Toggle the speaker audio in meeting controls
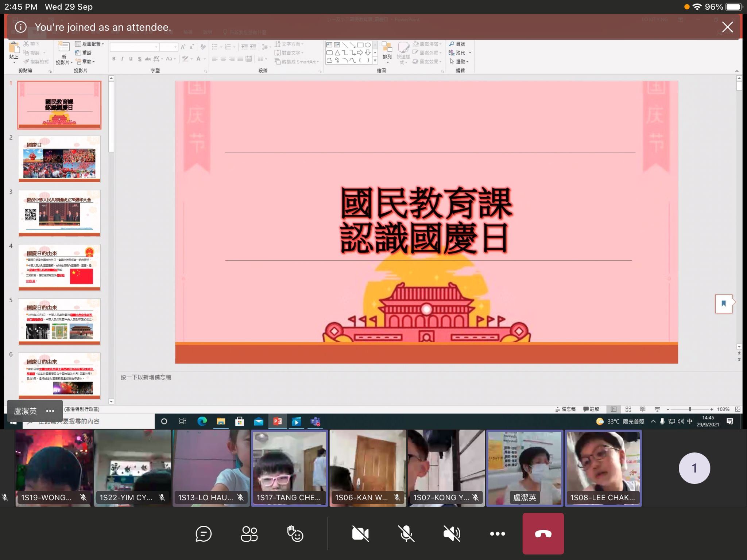The width and height of the screenshot is (747, 560). coord(452,534)
